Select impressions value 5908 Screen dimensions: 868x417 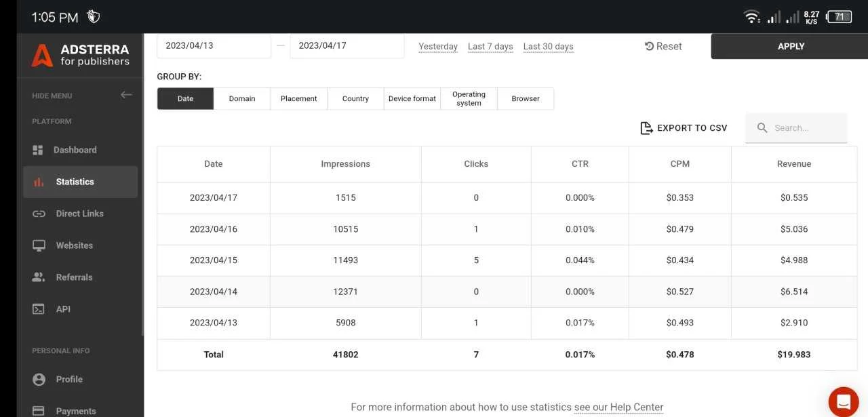346,323
